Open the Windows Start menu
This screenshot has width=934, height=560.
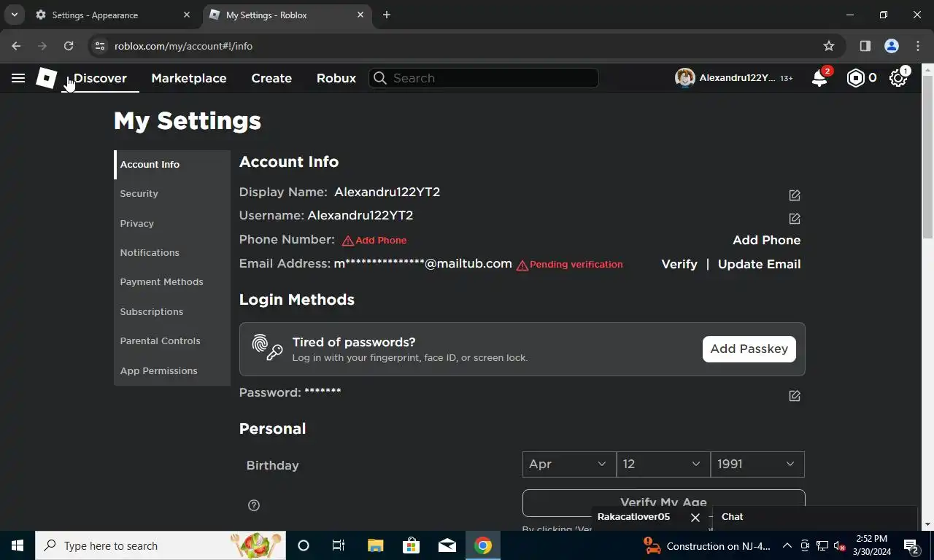pyautogui.click(x=18, y=545)
